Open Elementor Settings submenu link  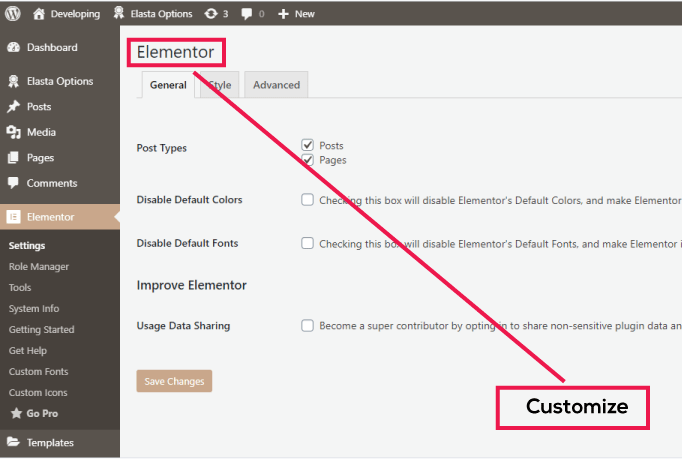(x=27, y=245)
